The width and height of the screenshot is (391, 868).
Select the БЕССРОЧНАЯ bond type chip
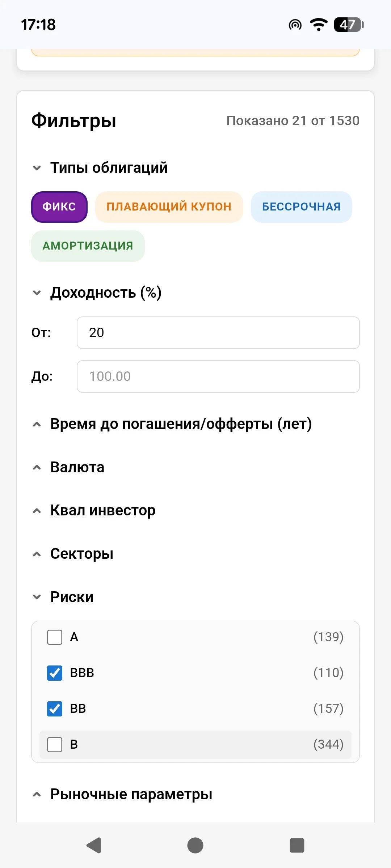(301, 207)
